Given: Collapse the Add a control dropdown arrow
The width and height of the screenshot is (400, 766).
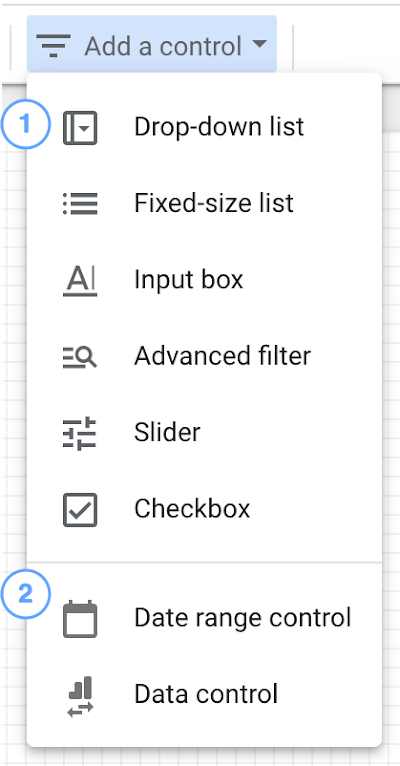Looking at the screenshot, I should coord(260,44).
